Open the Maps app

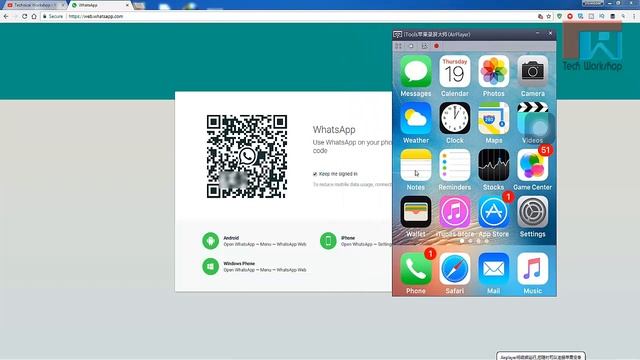(x=493, y=118)
